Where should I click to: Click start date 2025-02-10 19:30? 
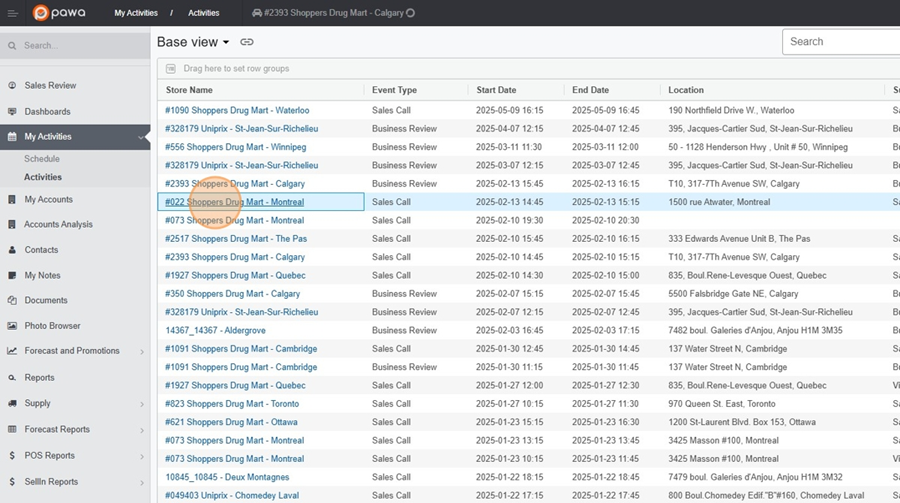click(509, 220)
